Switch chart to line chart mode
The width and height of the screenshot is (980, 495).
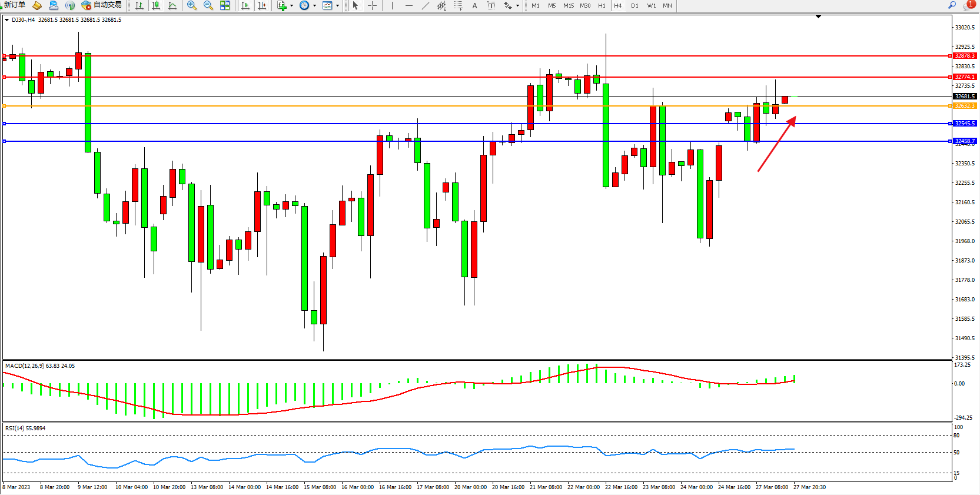[172, 5]
